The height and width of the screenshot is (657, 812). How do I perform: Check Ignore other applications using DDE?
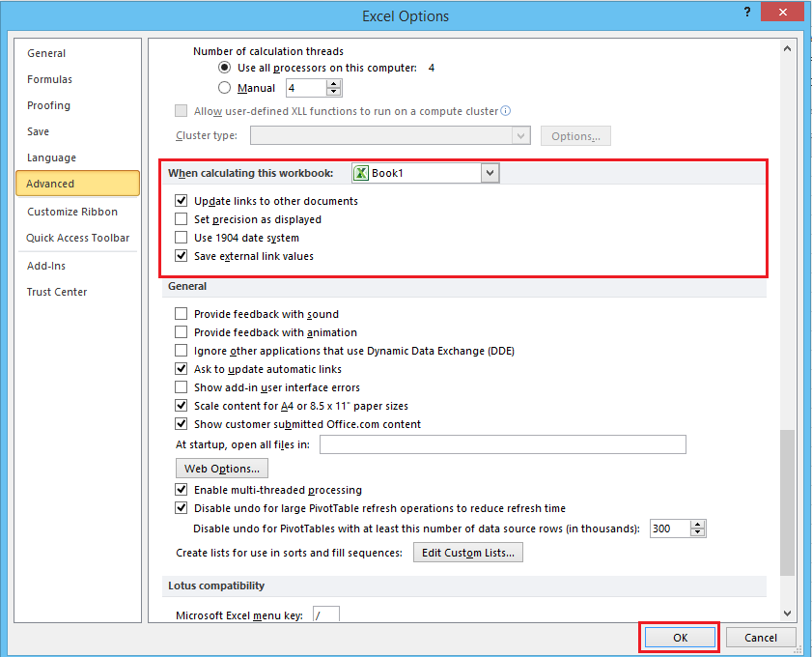coord(181,351)
